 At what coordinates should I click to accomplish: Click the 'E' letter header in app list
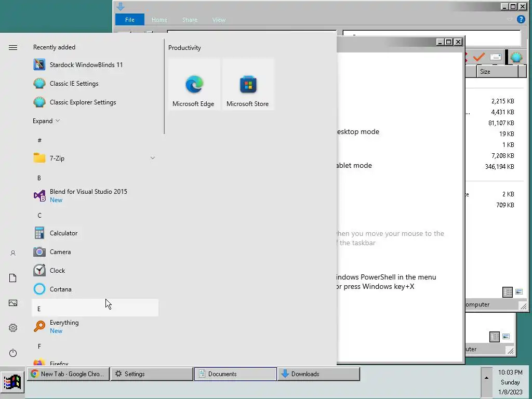click(95, 308)
